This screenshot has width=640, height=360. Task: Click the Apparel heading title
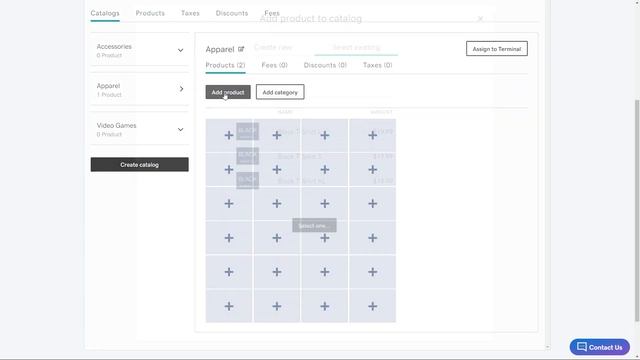(220, 49)
